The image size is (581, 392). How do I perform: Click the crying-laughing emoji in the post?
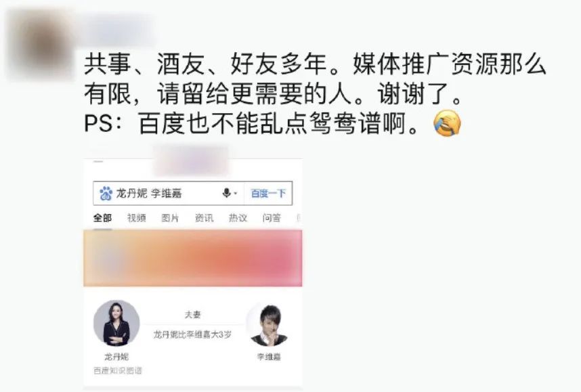[447, 123]
